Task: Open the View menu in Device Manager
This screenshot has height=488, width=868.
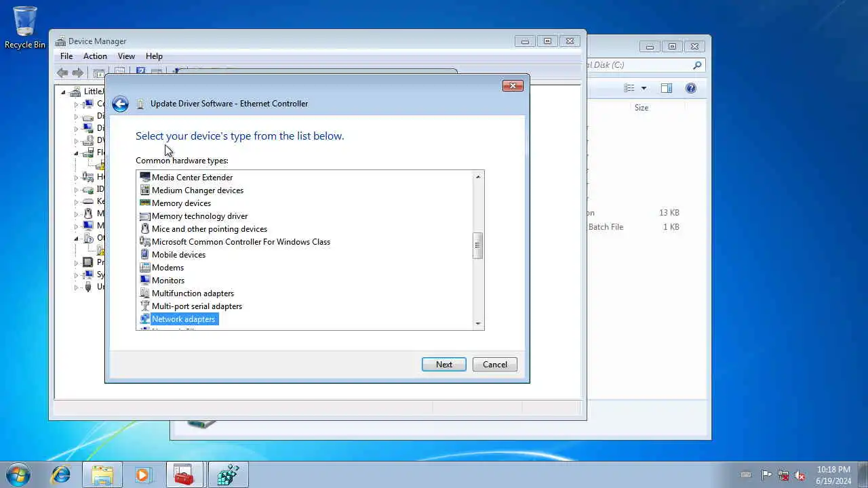Action: point(126,56)
